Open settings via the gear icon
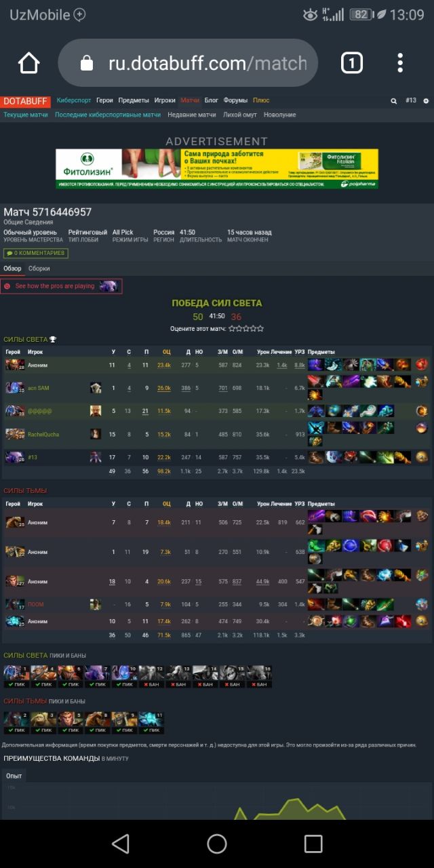This screenshot has height=868, width=434. [x=426, y=101]
